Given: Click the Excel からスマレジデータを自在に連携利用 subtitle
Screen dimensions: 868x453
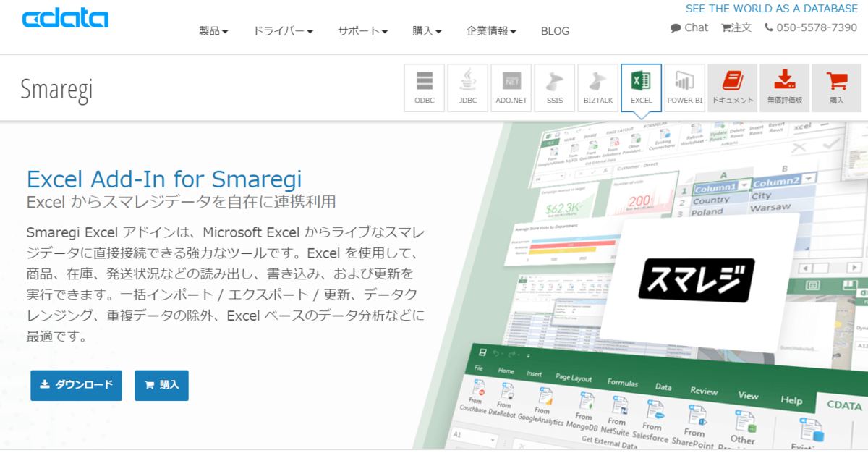Looking at the screenshot, I should click(x=181, y=202).
